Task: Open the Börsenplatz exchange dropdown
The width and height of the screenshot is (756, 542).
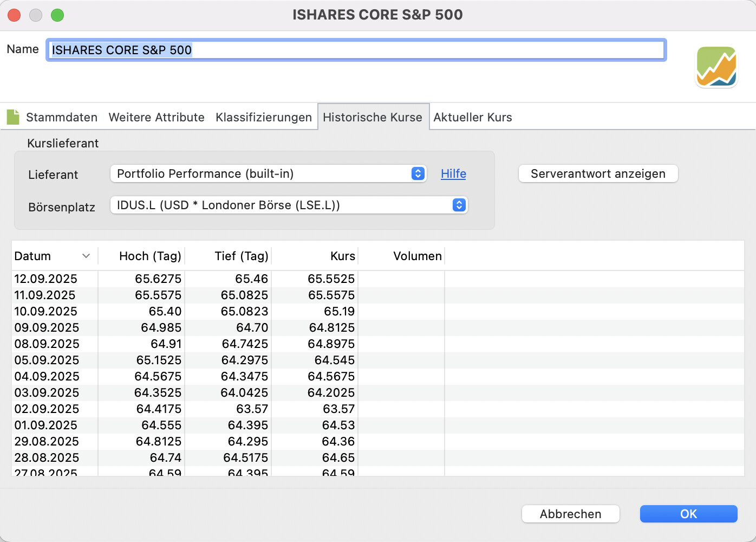Action: [289, 205]
